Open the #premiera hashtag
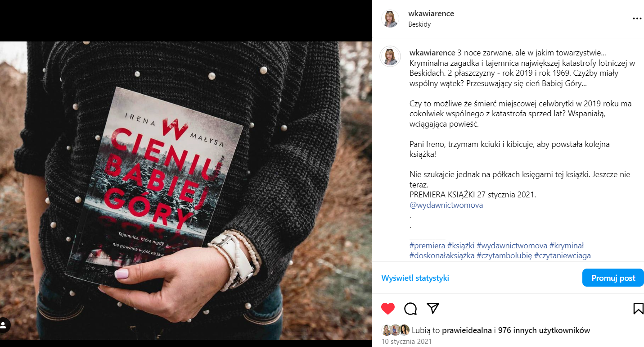 pos(427,246)
